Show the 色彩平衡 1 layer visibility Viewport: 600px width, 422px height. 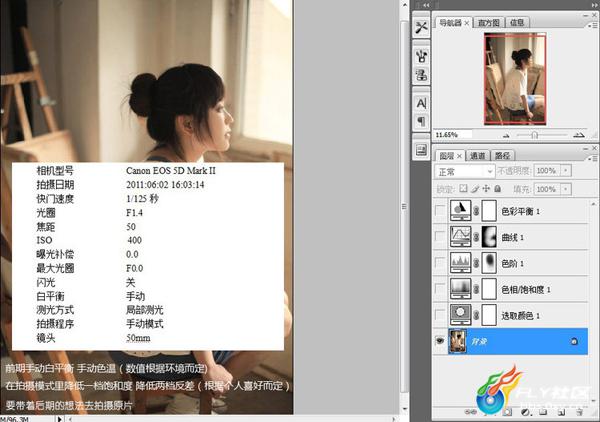pos(440,210)
